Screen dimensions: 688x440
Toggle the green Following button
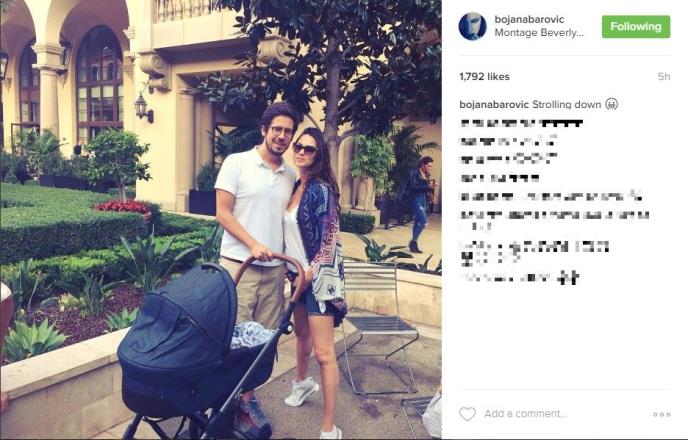tap(636, 27)
